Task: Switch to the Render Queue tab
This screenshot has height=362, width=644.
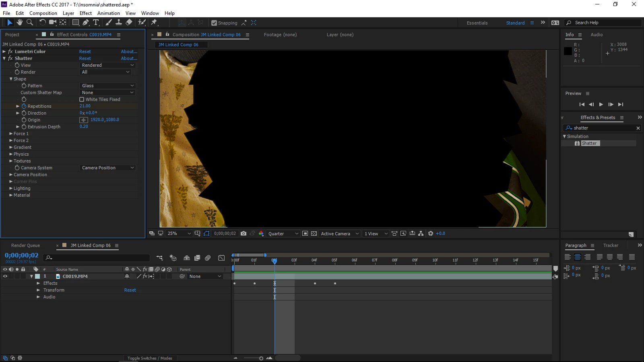Action: [x=25, y=245]
